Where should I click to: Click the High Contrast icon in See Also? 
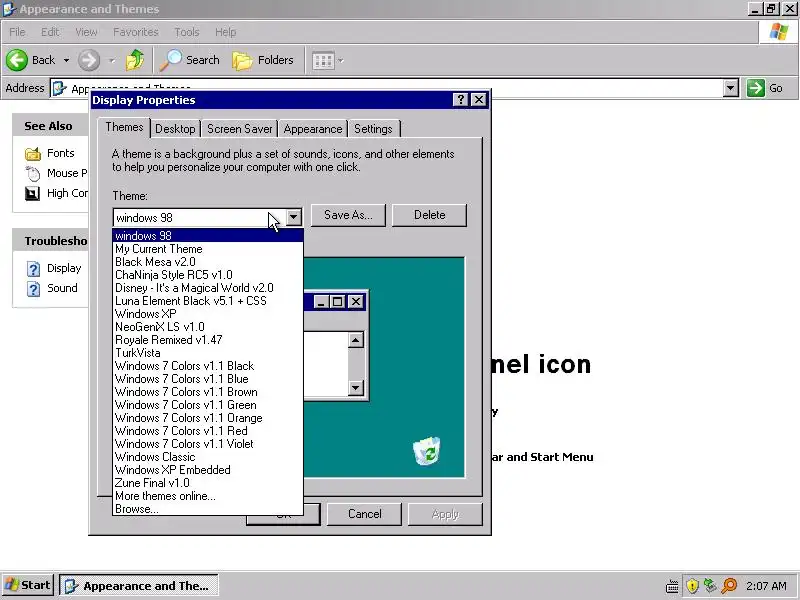click(33, 193)
